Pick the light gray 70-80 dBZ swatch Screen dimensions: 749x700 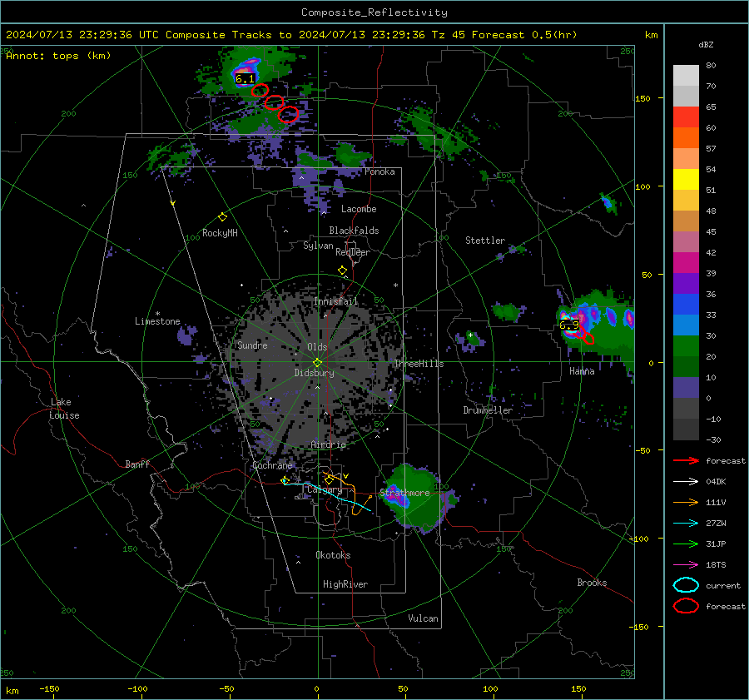tap(686, 76)
